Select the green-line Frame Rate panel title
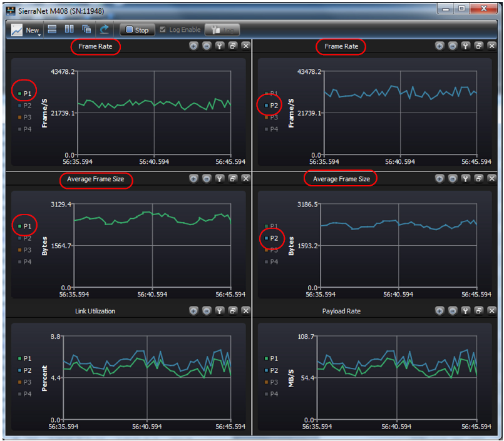 click(x=95, y=46)
